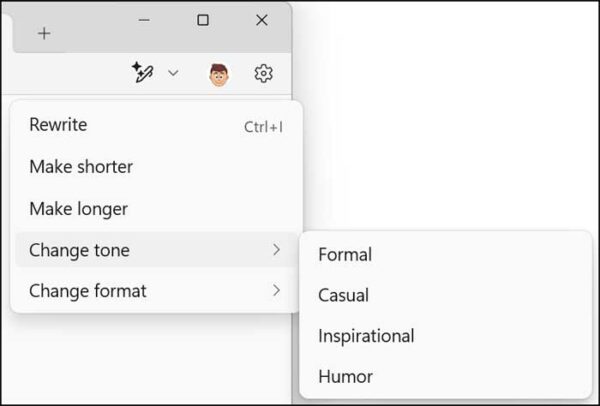
Task: Open the Change format menu entry
Action: pyautogui.click(x=88, y=291)
